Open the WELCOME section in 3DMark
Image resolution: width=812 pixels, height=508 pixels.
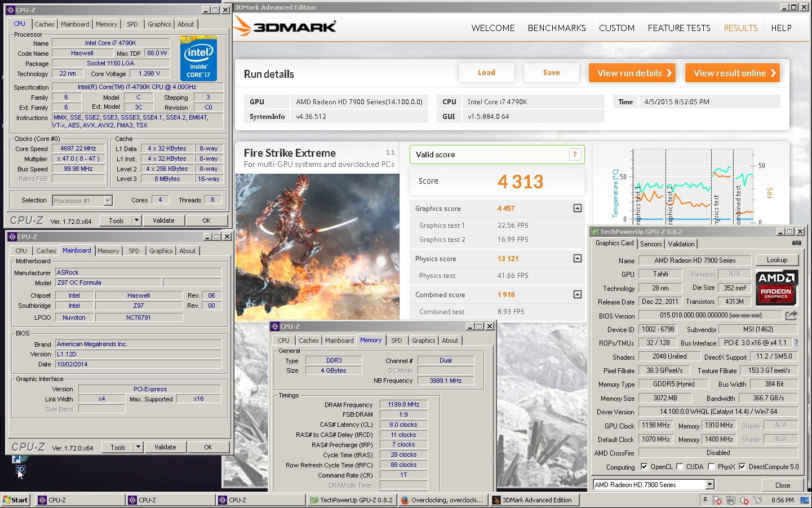click(493, 28)
